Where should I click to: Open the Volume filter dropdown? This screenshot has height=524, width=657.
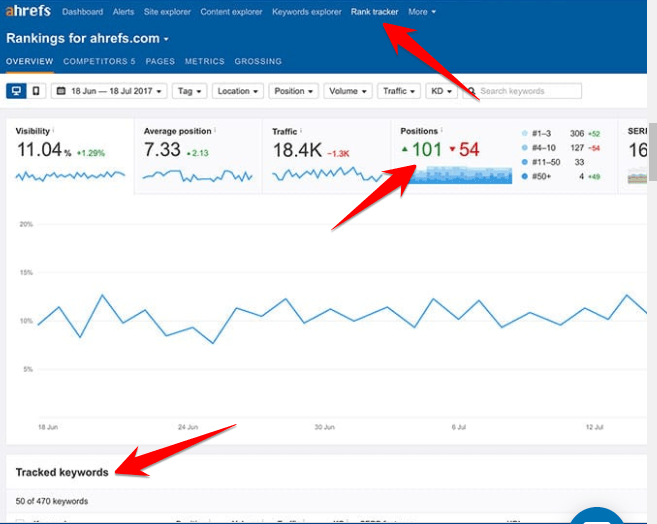pyautogui.click(x=348, y=91)
